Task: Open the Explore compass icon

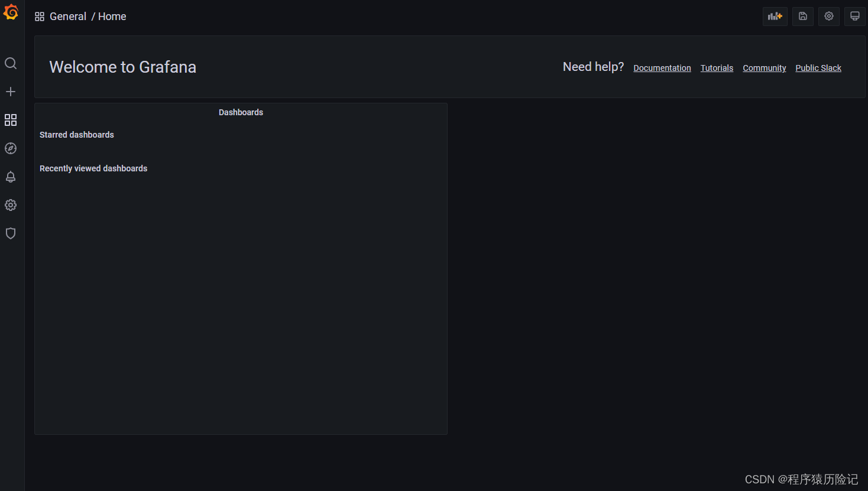Action: 11,148
